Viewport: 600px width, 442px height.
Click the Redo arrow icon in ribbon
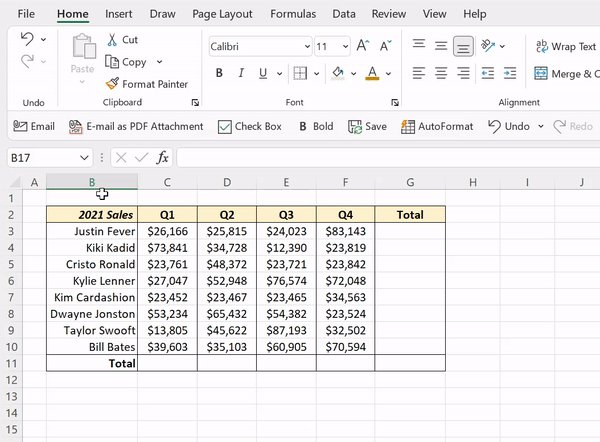(27, 61)
